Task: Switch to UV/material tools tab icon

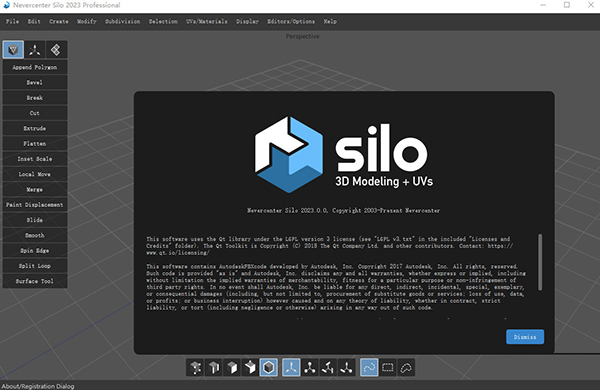Action: (56, 50)
